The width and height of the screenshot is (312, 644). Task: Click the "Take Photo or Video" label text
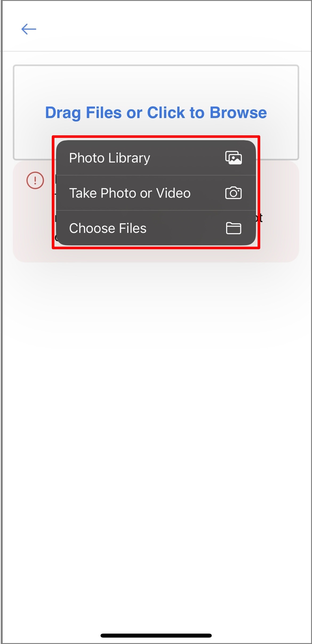tap(130, 193)
